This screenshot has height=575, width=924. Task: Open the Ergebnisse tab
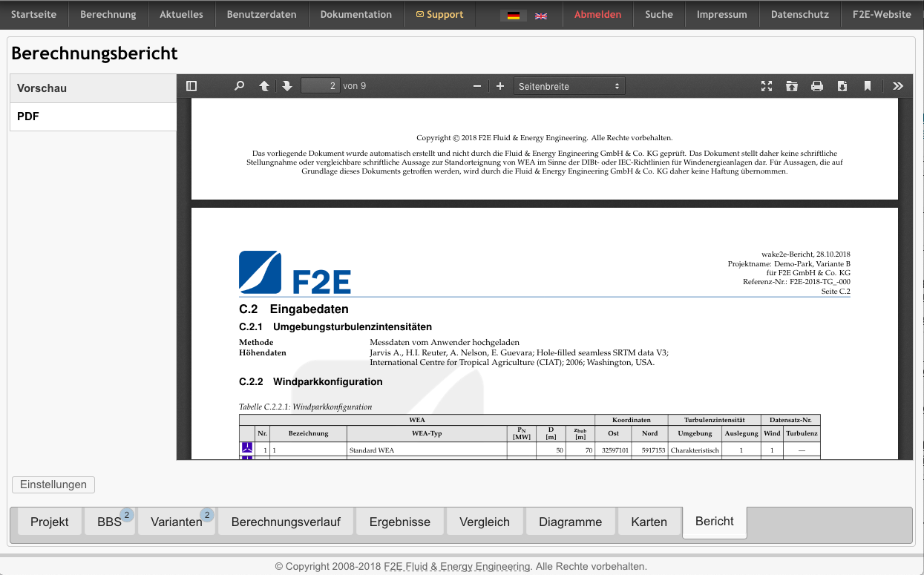(399, 522)
